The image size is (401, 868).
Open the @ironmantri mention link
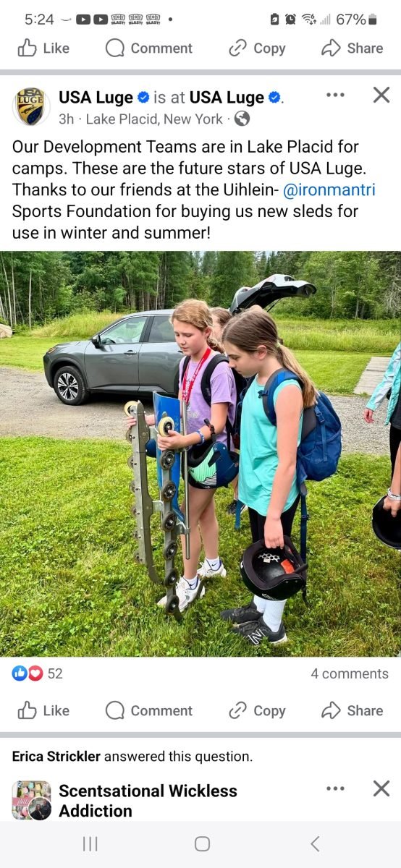pos(329,191)
